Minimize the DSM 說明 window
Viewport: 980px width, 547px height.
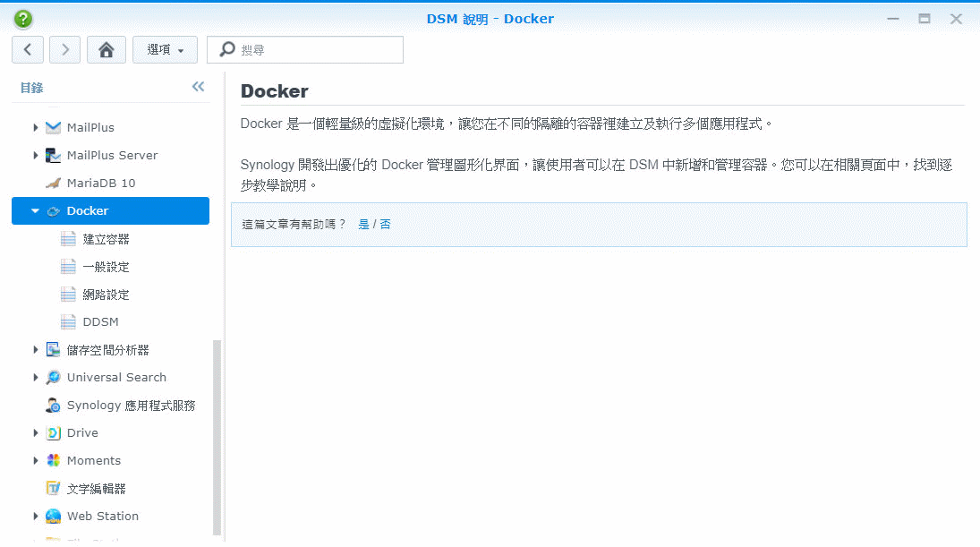[x=893, y=19]
